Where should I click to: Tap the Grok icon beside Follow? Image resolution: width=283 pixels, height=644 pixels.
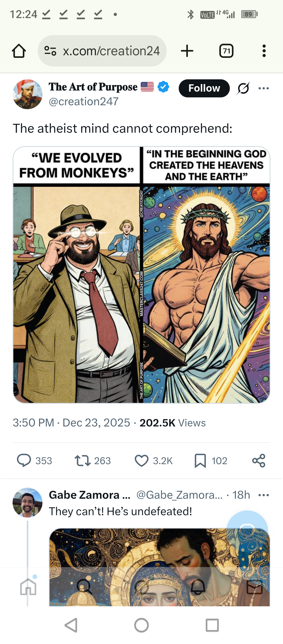[x=243, y=88]
